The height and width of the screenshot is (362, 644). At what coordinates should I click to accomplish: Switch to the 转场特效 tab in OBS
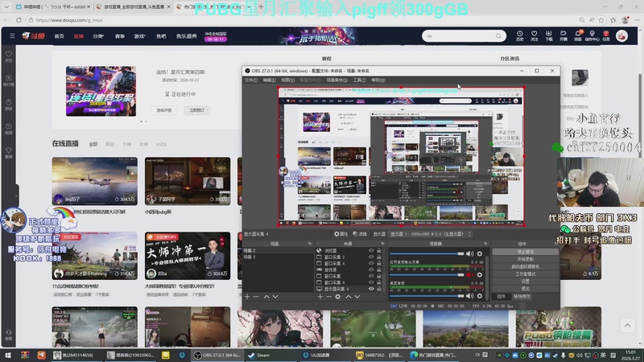point(522,296)
